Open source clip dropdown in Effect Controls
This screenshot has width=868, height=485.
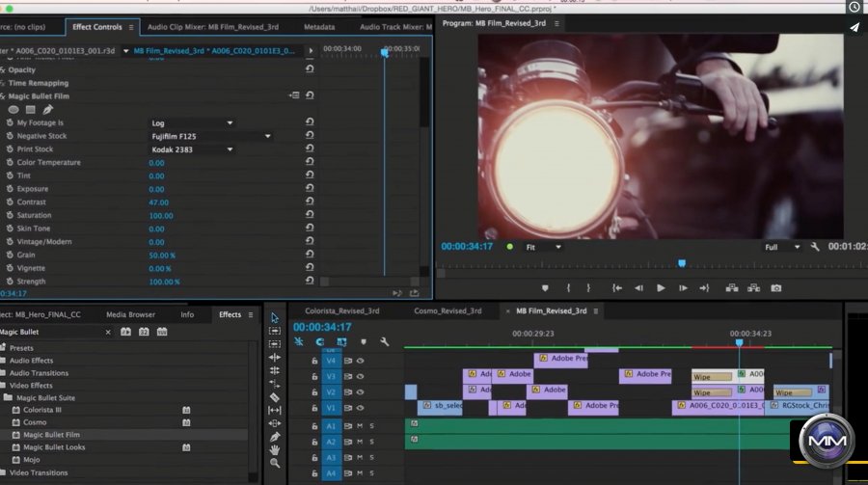click(x=125, y=51)
